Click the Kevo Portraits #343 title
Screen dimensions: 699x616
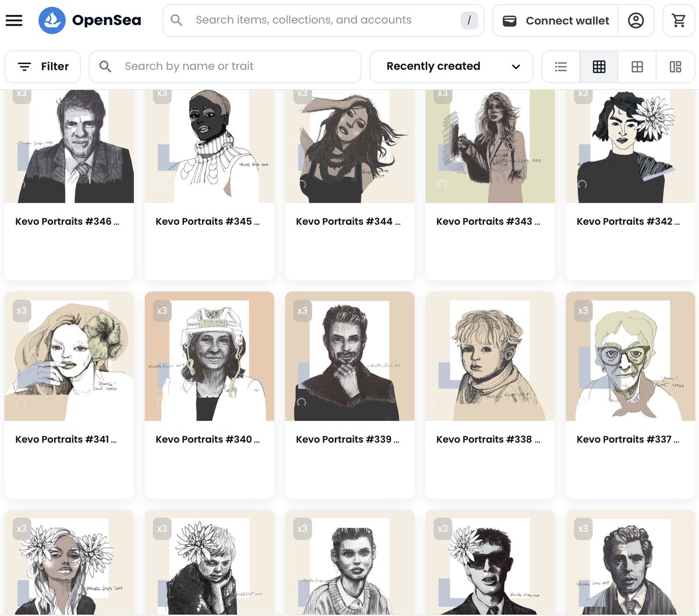(488, 221)
